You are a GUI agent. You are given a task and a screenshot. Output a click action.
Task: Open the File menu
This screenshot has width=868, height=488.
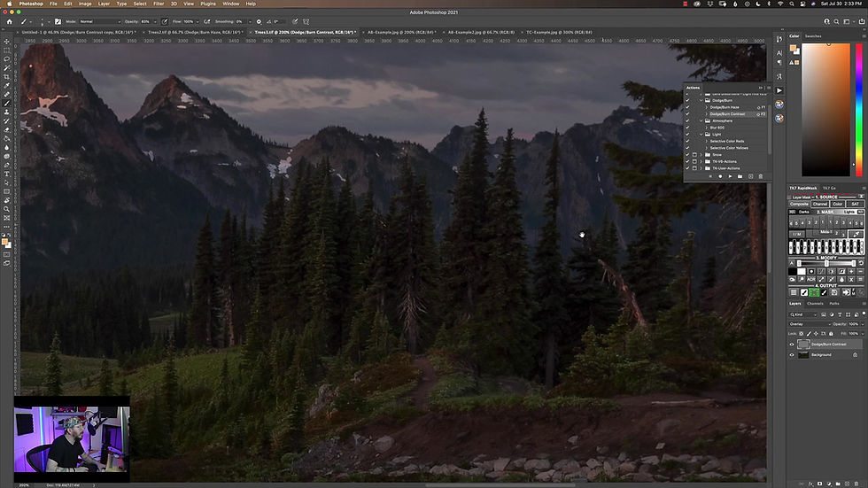[53, 4]
